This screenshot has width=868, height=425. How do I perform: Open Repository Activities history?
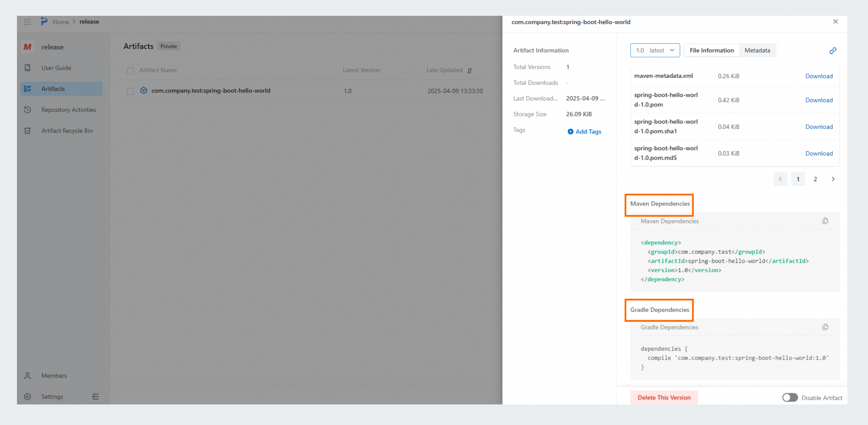coord(68,110)
